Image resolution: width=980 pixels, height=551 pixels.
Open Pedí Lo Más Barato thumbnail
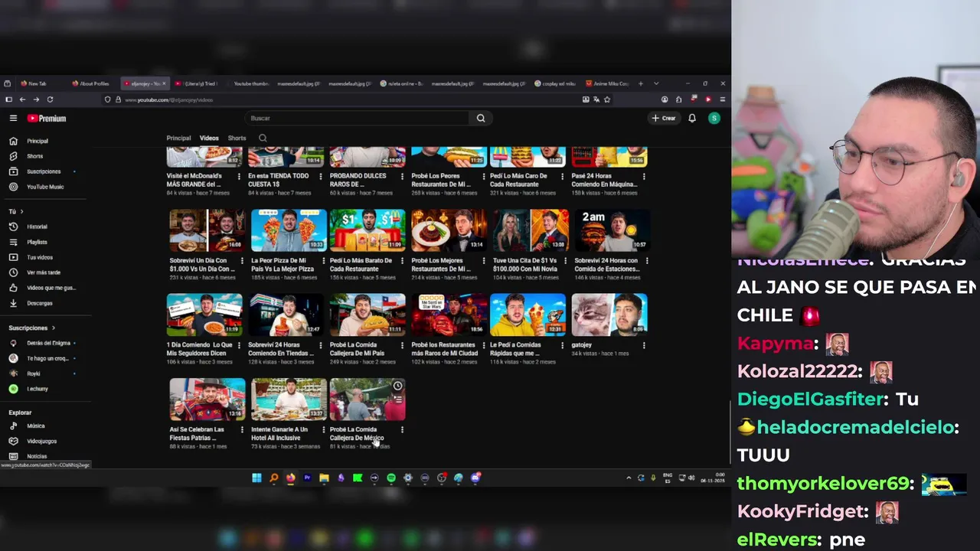pyautogui.click(x=367, y=230)
